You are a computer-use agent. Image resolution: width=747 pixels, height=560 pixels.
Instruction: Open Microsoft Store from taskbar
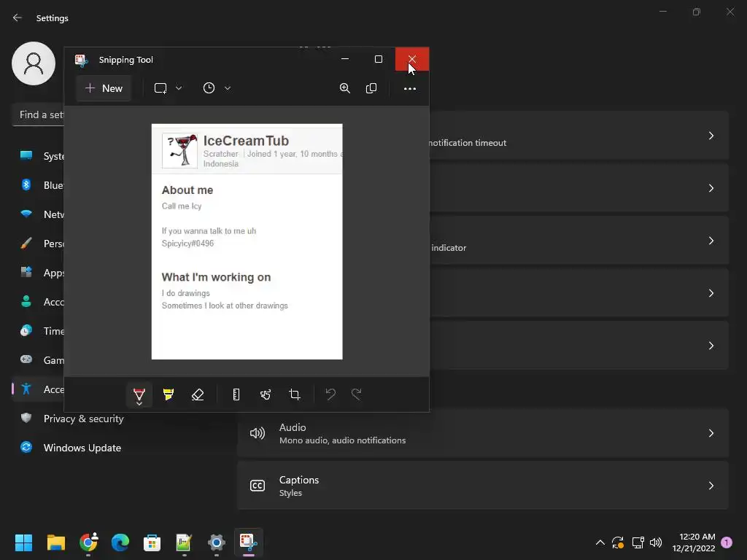[x=152, y=542]
